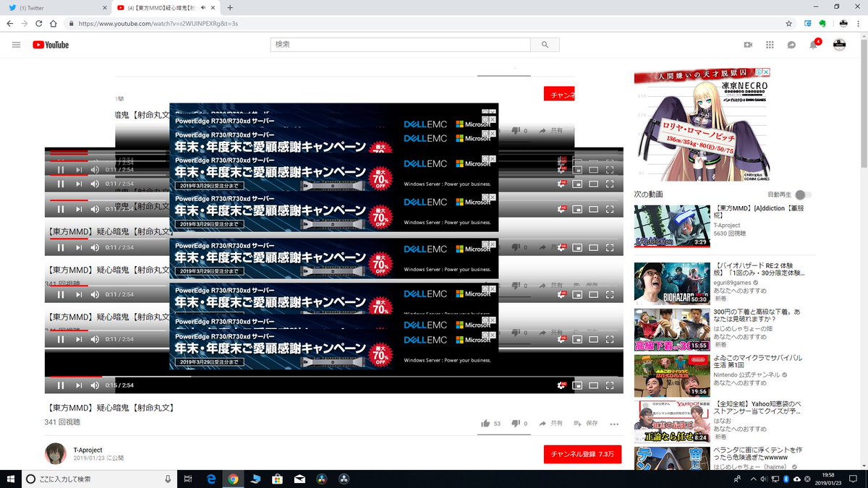This screenshot has height=488, width=868.
Task: Go to the YouTube home logo
Action: (51, 45)
